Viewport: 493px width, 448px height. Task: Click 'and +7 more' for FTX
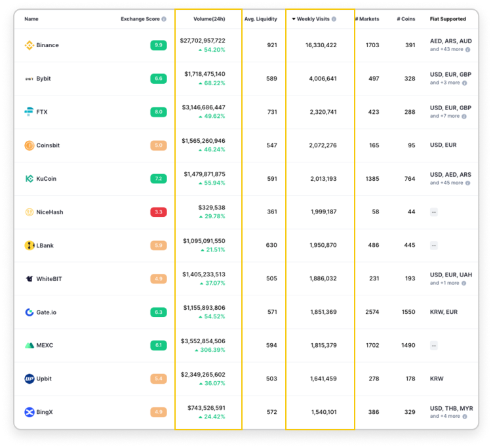coord(445,116)
